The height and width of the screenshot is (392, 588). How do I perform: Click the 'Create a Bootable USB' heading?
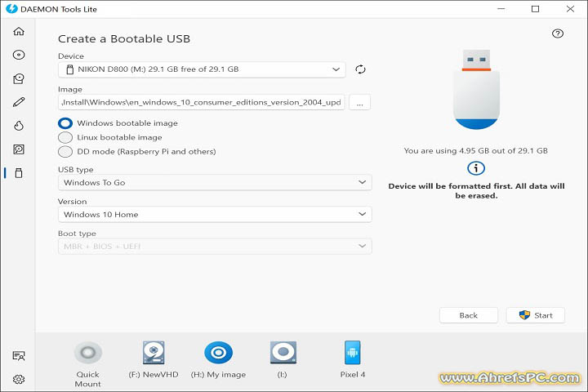(x=124, y=39)
